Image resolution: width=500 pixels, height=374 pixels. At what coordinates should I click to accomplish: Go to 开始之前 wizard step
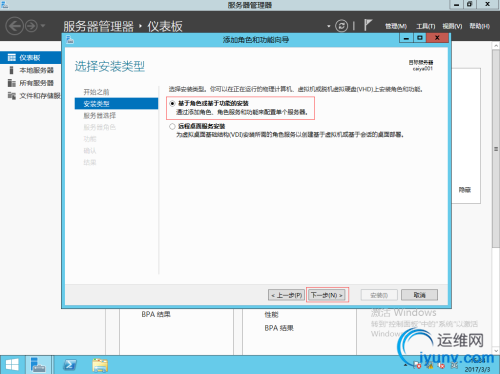tap(96, 92)
